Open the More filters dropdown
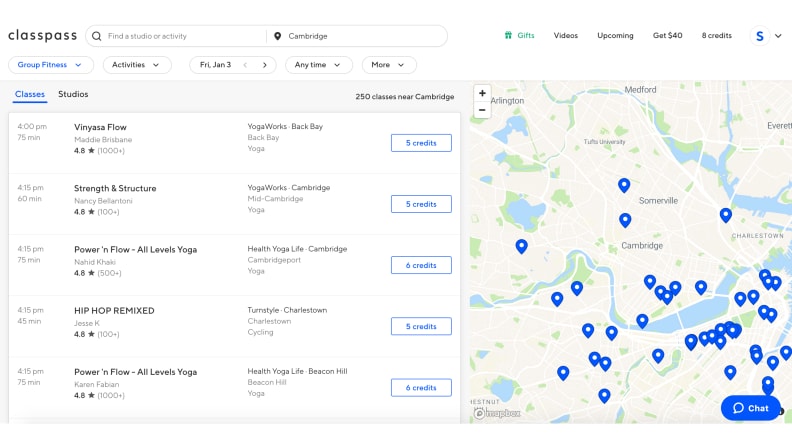 [389, 65]
